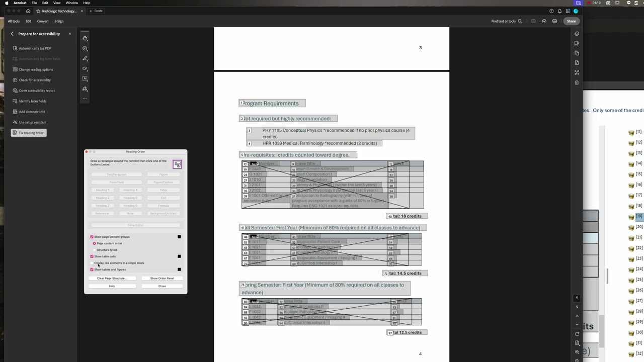Select Page content order radio button

(94, 243)
